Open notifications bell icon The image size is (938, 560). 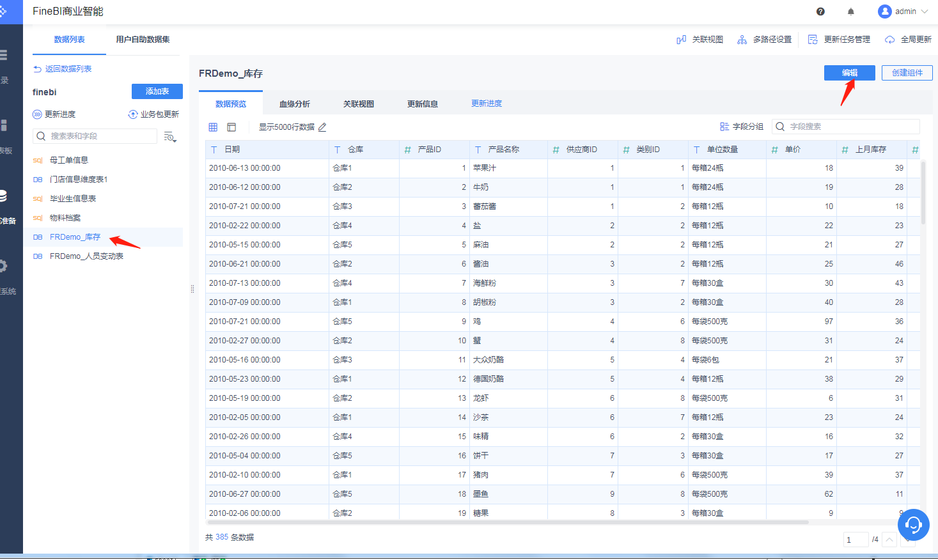tap(850, 12)
